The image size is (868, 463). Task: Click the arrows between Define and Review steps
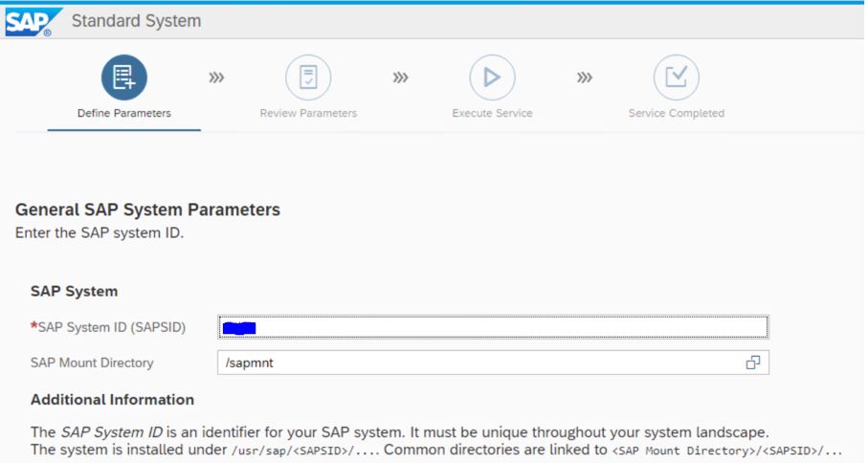tap(216, 77)
